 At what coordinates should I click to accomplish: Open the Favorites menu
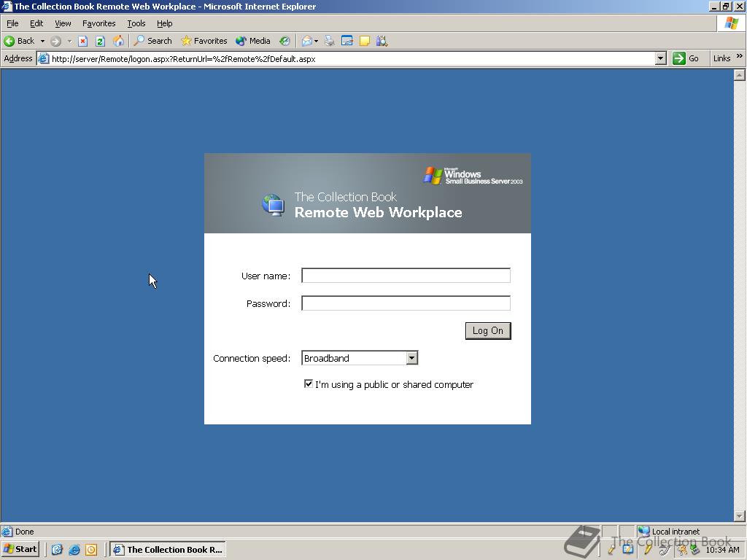98,23
